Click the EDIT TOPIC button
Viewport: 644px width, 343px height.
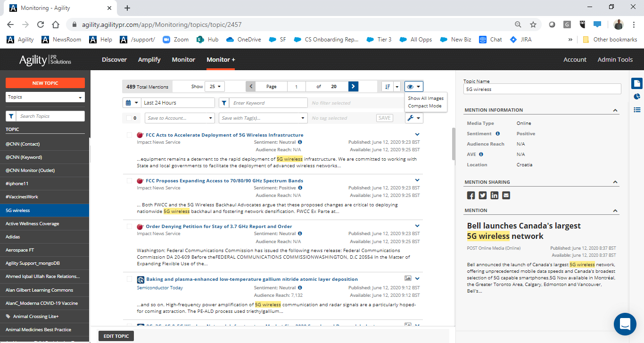(116, 336)
